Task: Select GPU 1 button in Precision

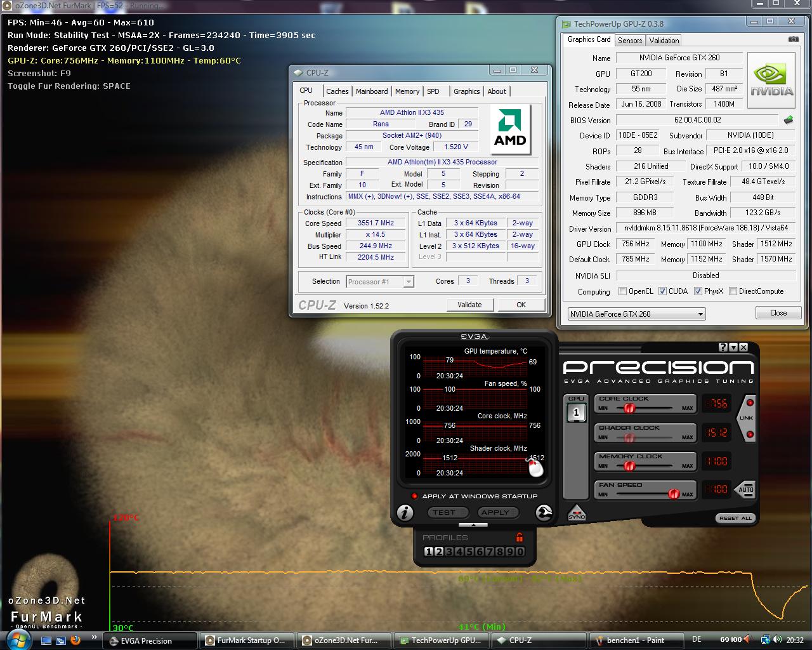Action: click(576, 412)
